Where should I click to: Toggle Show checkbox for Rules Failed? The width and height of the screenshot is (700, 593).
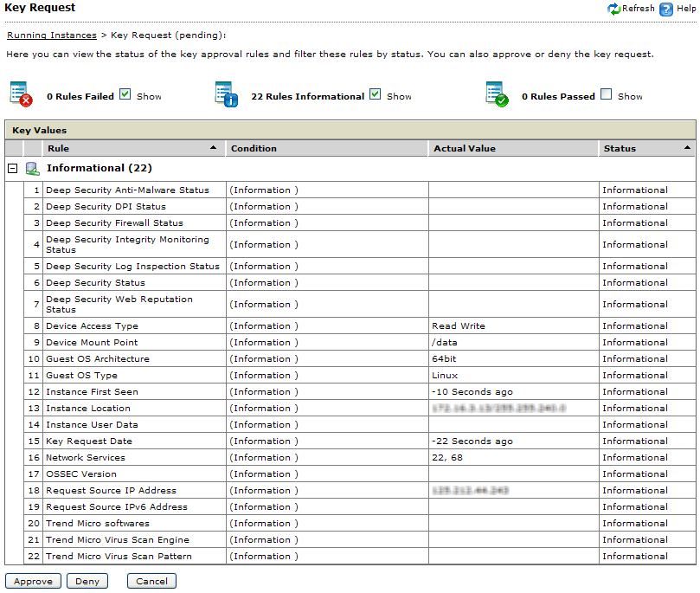click(x=125, y=94)
